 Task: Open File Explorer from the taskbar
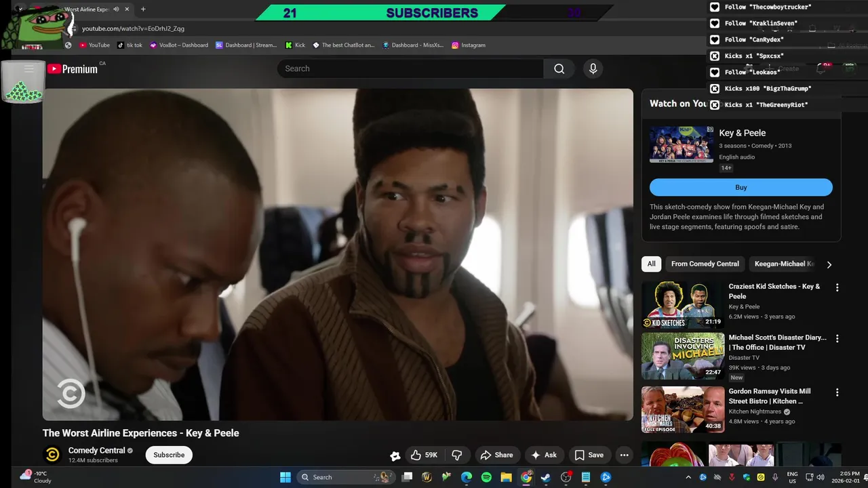click(506, 477)
